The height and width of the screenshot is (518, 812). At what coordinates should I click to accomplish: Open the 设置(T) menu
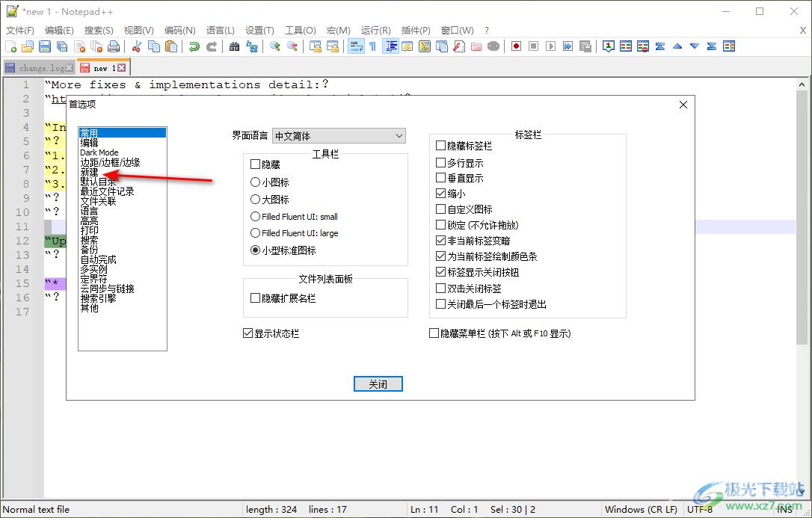pyautogui.click(x=259, y=31)
